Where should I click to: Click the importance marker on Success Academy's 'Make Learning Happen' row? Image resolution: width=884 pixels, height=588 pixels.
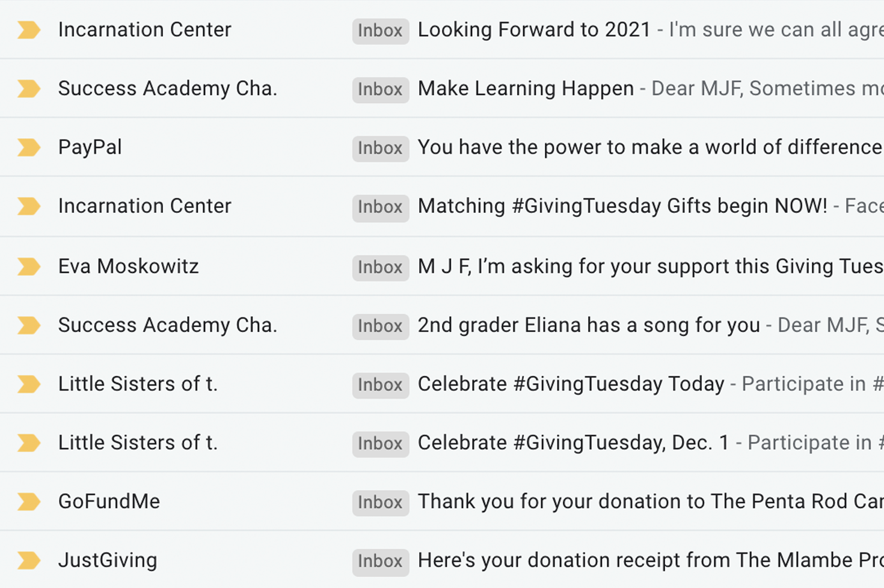pos(28,88)
